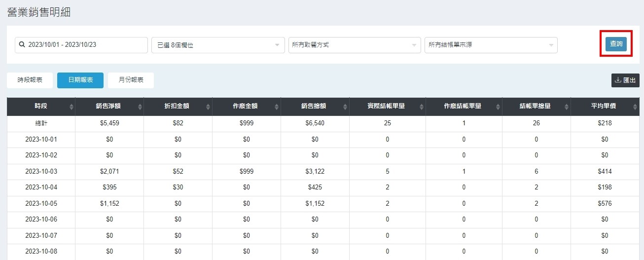644x260 pixels.
Task: Sort by 作廢結帳單量 column sort icon
Action: [x=499, y=107]
